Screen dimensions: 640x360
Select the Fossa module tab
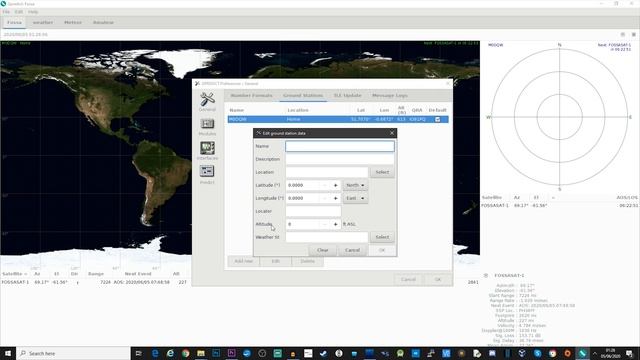[x=14, y=22]
